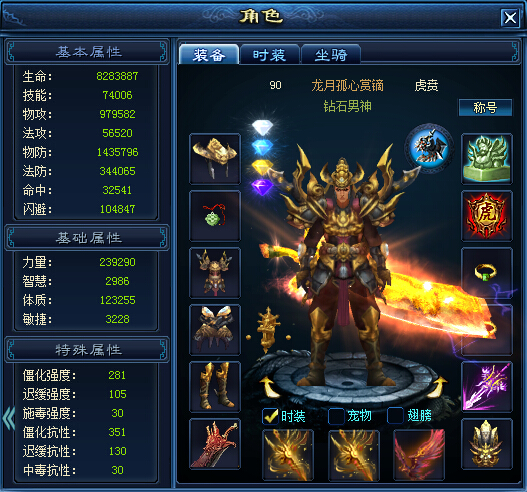
Task: Enable the 翅膀 wings display checkbox
Action: [x=395, y=416]
